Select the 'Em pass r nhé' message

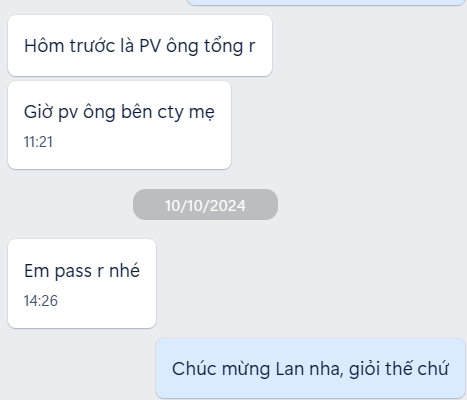point(82,283)
